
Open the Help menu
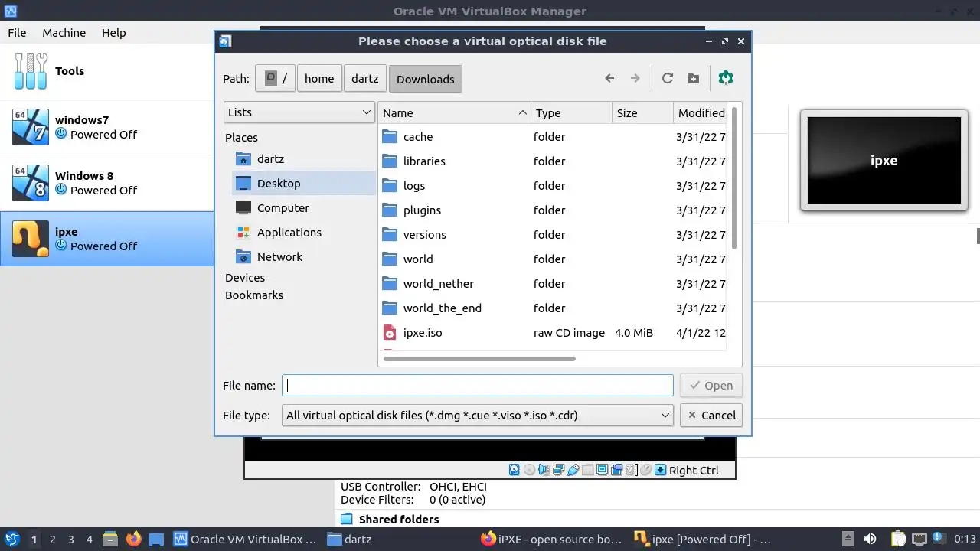[x=114, y=33]
